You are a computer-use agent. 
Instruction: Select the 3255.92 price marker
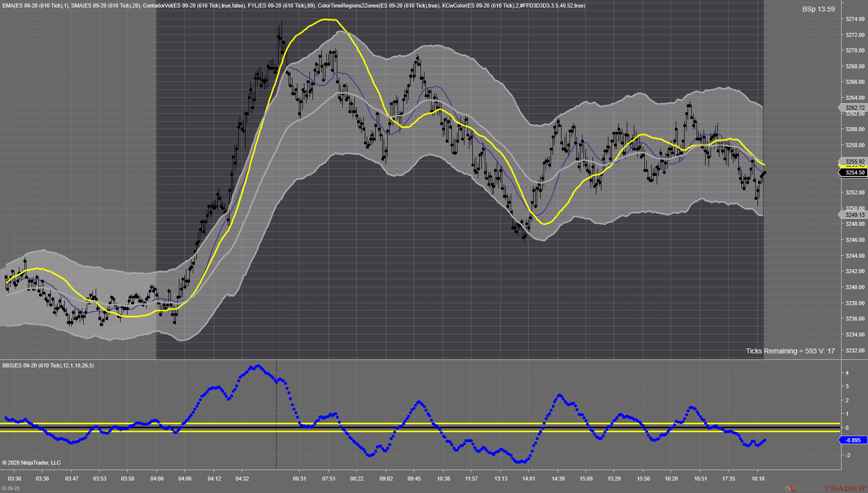[854, 162]
